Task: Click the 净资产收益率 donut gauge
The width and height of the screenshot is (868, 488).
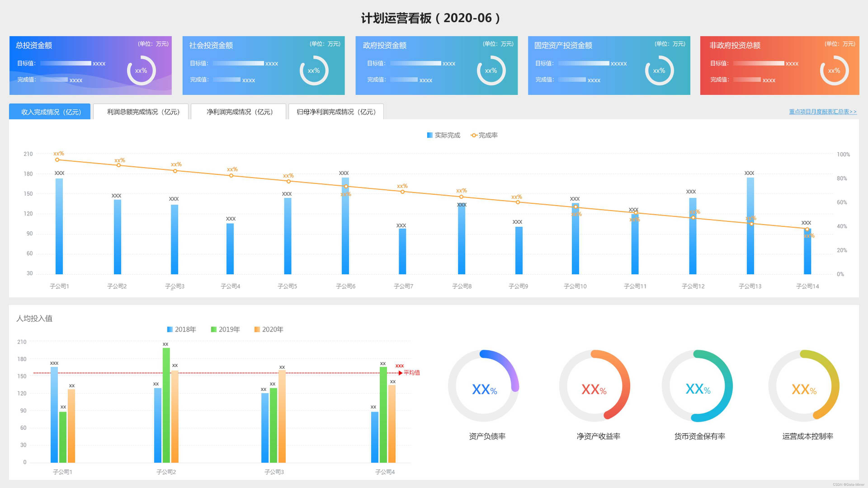Action: (594, 386)
